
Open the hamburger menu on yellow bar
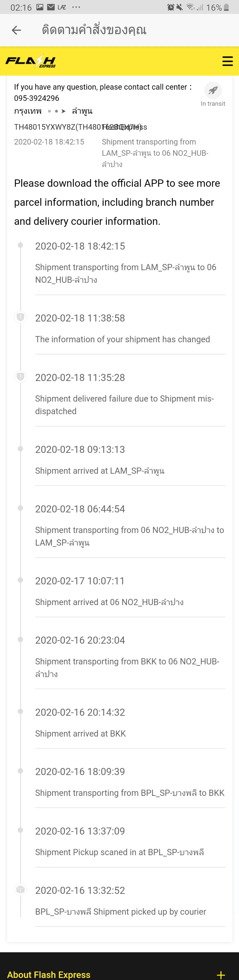coord(227,61)
